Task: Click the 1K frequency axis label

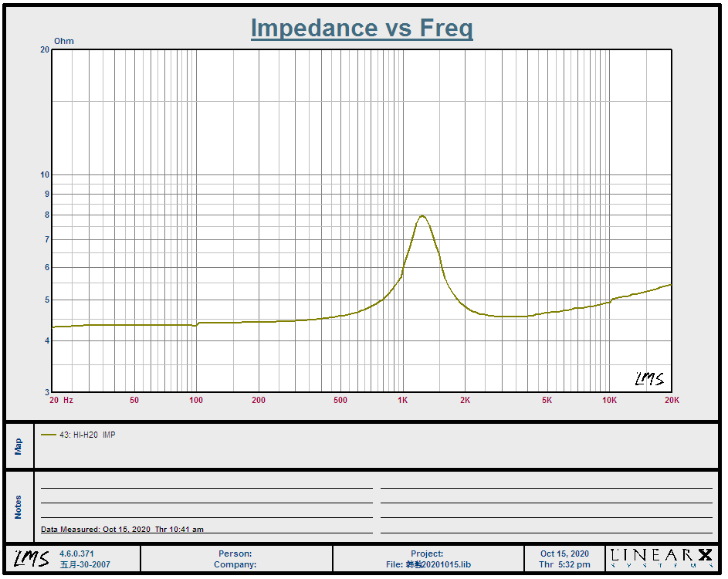Action: pyautogui.click(x=402, y=400)
